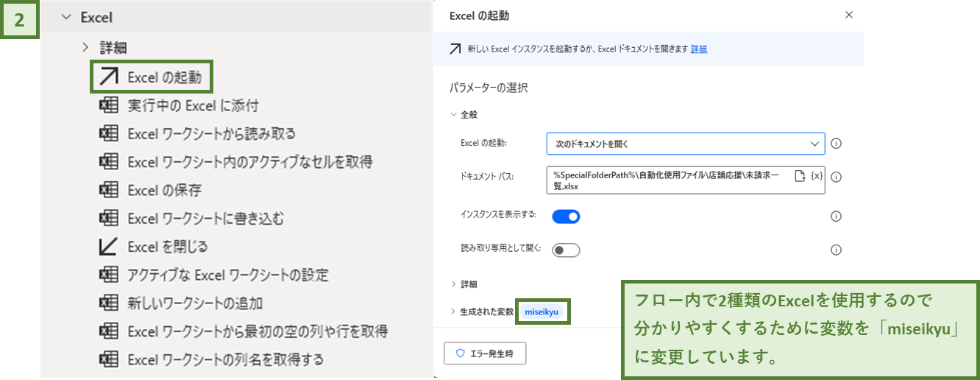Click icon beside 実行中の Excel に添付
The height and width of the screenshot is (380, 980).
pos(109,105)
